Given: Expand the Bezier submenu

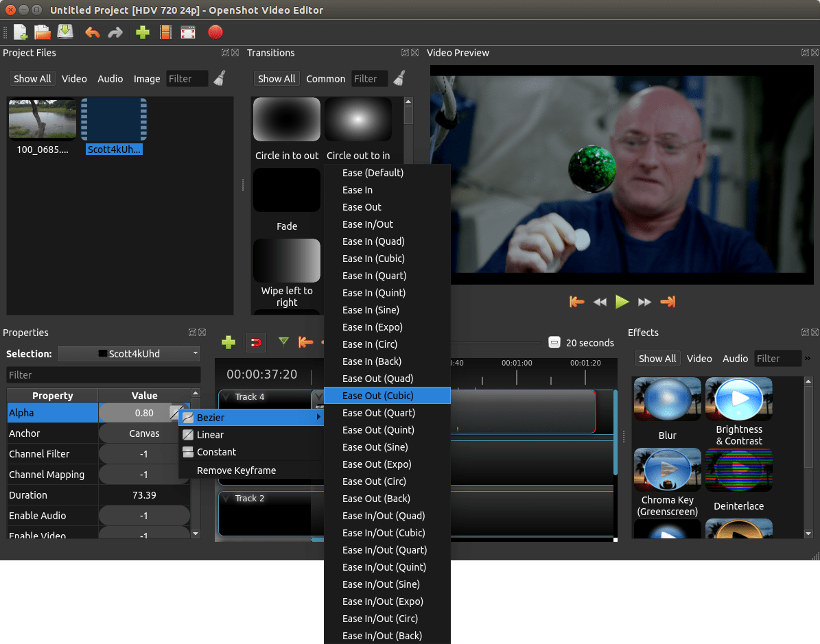Looking at the screenshot, I should (x=251, y=418).
